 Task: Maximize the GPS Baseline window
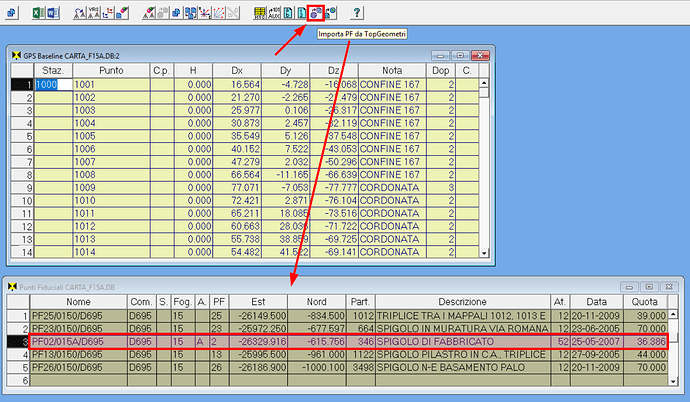[x=459, y=55]
